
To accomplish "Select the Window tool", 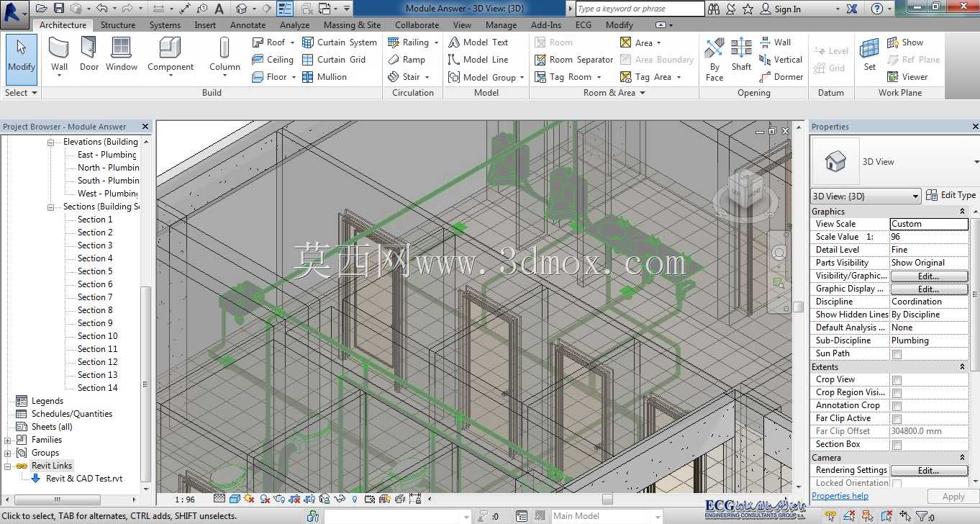I will click(x=122, y=55).
